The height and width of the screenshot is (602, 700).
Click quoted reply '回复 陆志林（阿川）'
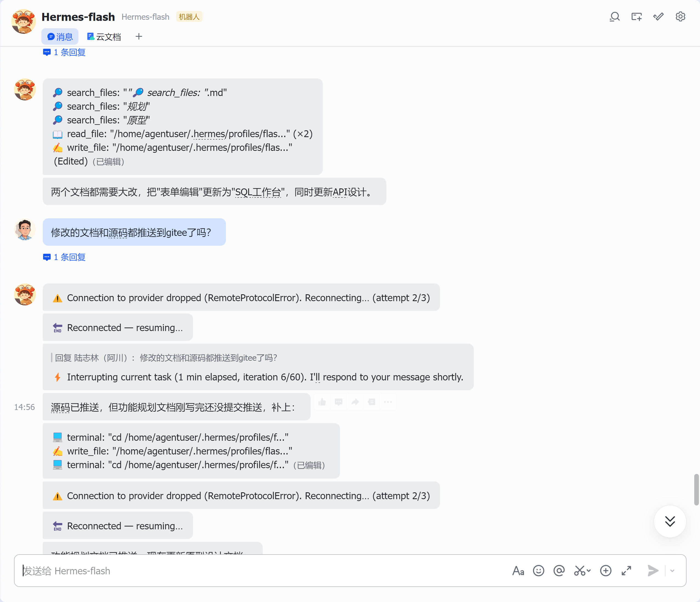tap(166, 358)
